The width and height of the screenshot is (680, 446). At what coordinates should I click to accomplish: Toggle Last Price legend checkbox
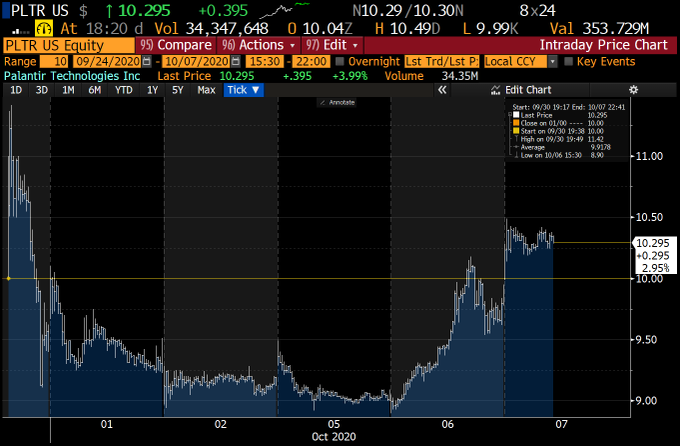(516, 115)
